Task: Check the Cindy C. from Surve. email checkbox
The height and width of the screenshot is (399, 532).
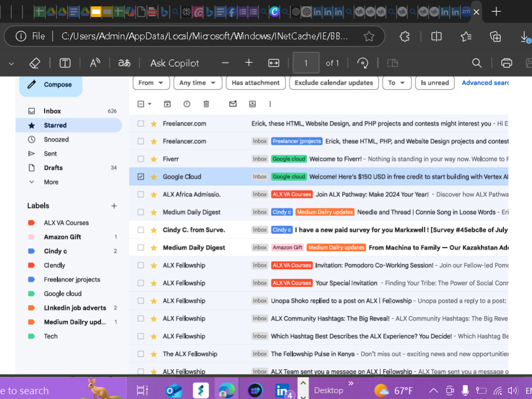Action: click(141, 230)
